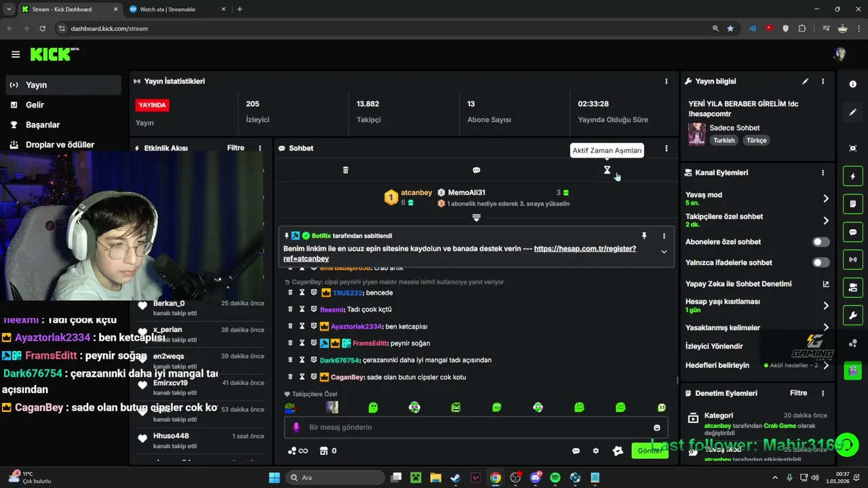The height and width of the screenshot is (488, 868).
Task: Open Denetim Eylemleri three-dot menu
Action: click(x=823, y=393)
